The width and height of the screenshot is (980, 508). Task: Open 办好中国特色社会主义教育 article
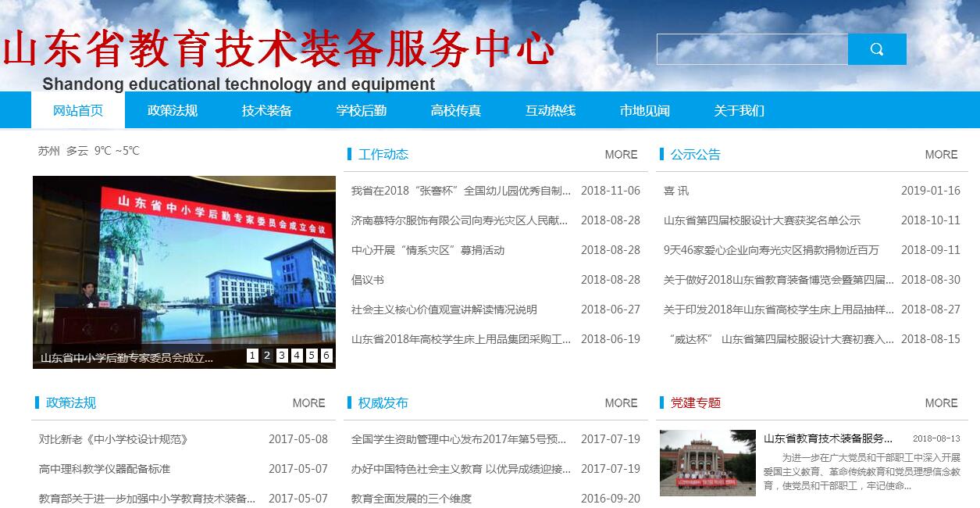pos(461,469)
